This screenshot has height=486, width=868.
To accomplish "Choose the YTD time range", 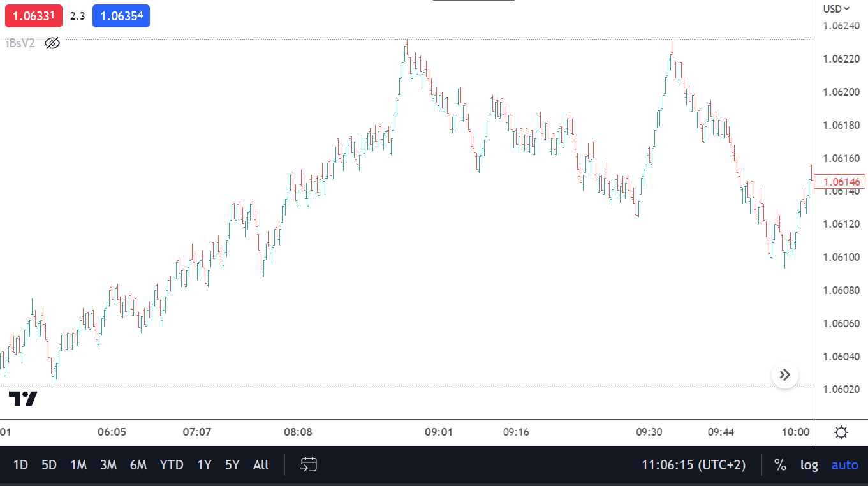I will (x=172, y=465).
